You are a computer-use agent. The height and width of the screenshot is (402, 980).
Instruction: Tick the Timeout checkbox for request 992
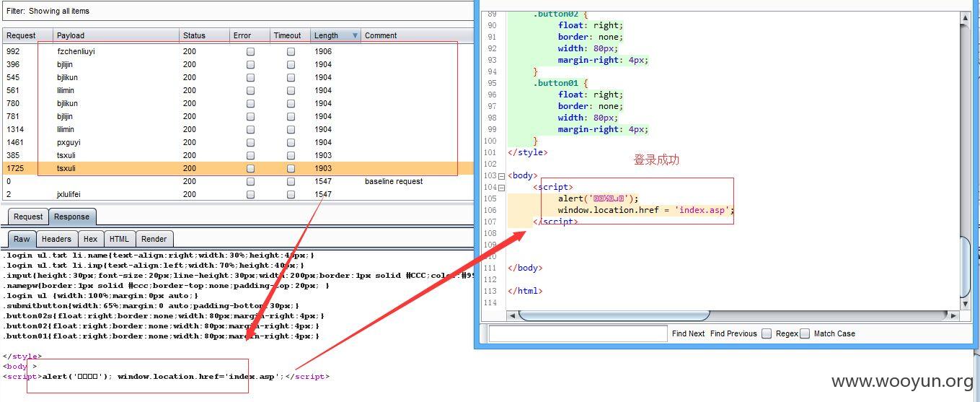pyautogui.click(x=291, y=52)
